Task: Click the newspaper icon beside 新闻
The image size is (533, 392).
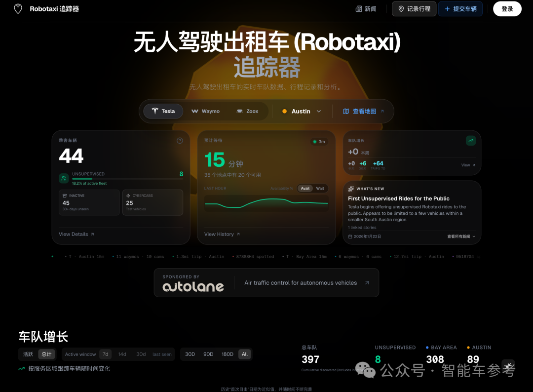Action: point(359,9)
